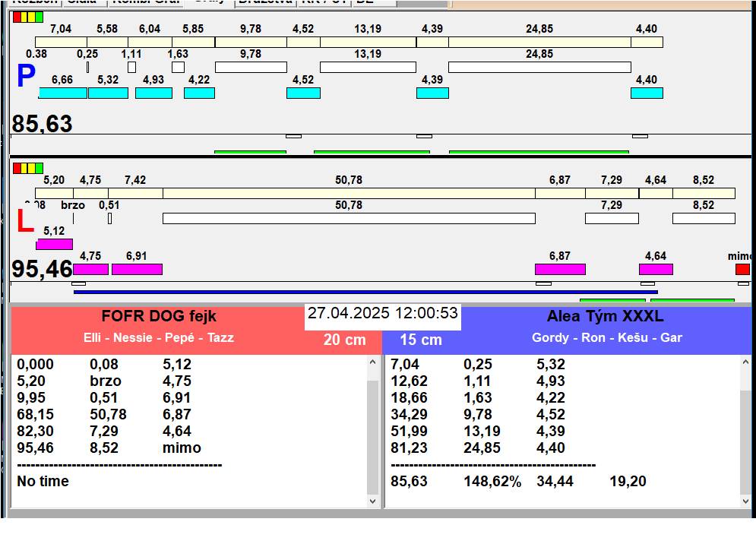756x544 pixels.
Task: Click the dark blue progress bar under L lane
Action: click(x=365, y=292)
